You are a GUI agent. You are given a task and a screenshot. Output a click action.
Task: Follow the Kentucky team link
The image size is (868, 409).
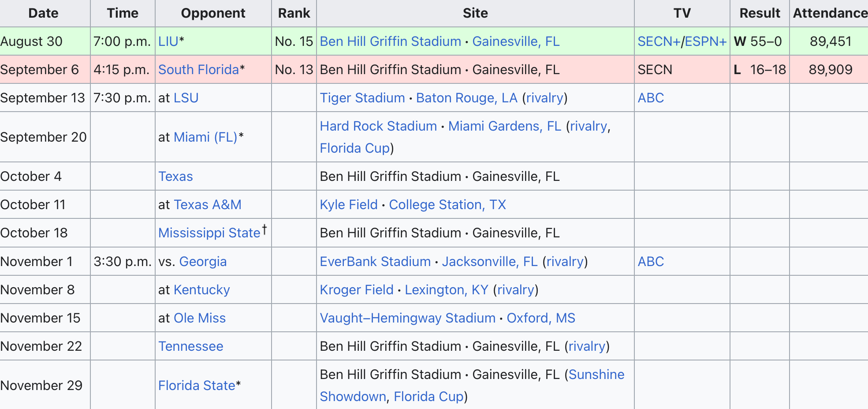(x=202, y=290)
